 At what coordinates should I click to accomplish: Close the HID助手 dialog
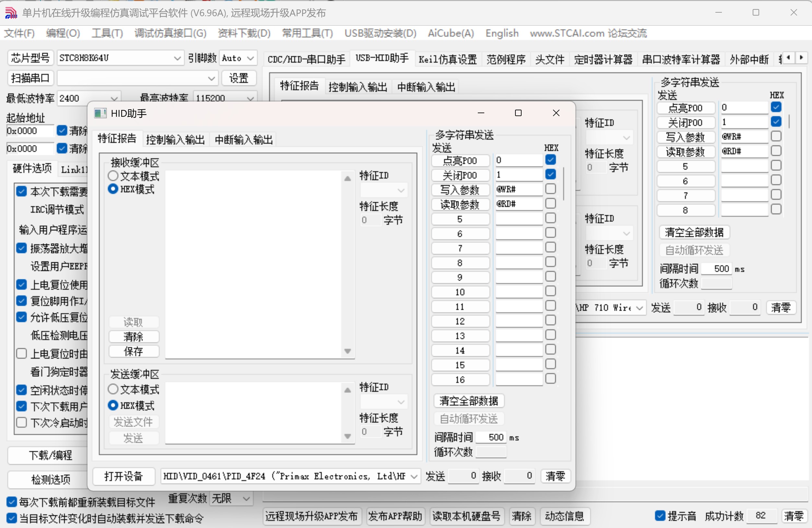[556, 113]
